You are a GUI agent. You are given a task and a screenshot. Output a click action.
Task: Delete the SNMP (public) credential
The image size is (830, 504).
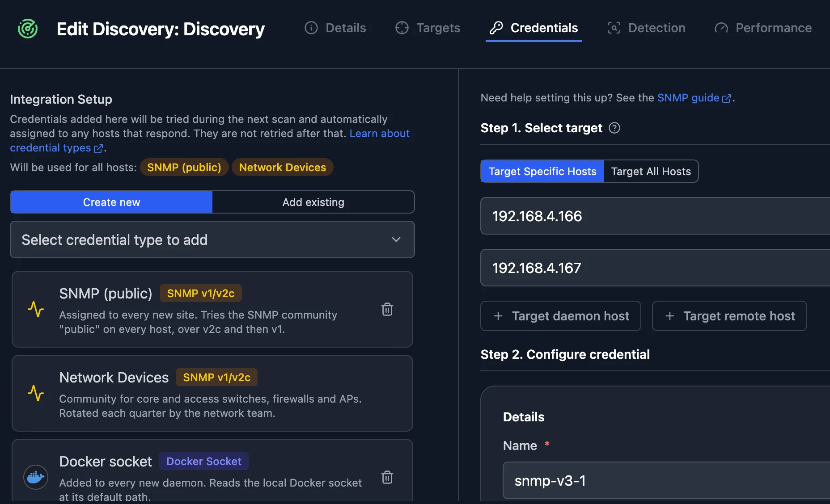(387, 309)
